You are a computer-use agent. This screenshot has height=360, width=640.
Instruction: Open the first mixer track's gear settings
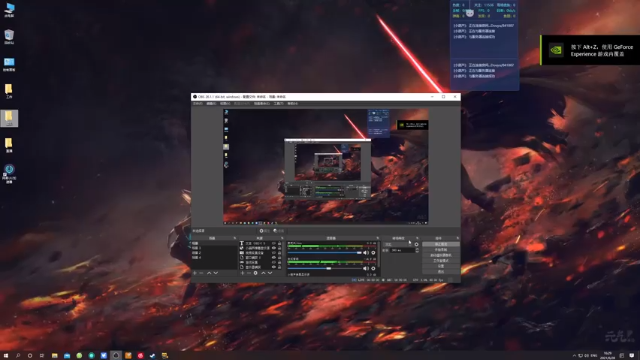coord(373,253)
